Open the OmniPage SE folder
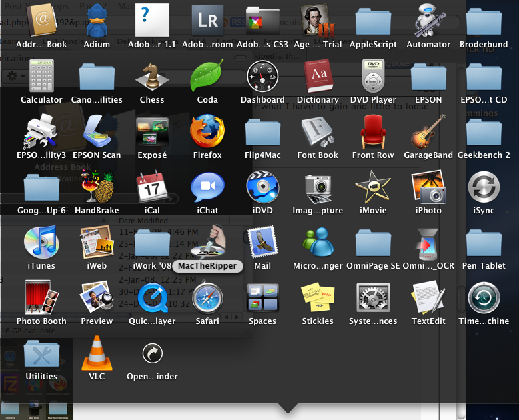 [373, 243]
